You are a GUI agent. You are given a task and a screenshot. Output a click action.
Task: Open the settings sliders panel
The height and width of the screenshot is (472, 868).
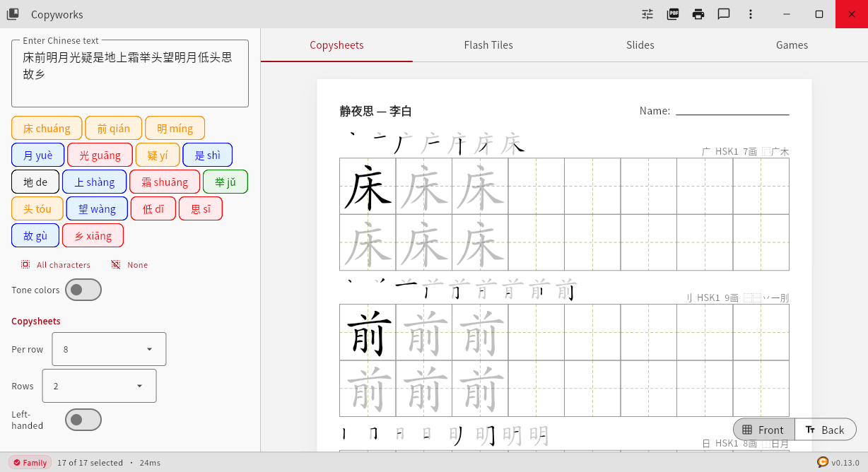pos(647,14)
